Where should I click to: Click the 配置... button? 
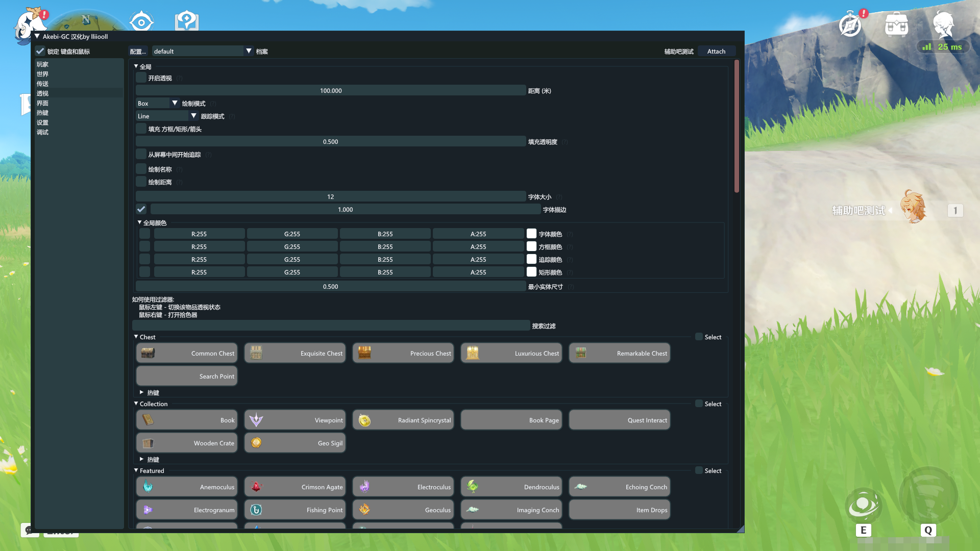[x=138, y=51]
